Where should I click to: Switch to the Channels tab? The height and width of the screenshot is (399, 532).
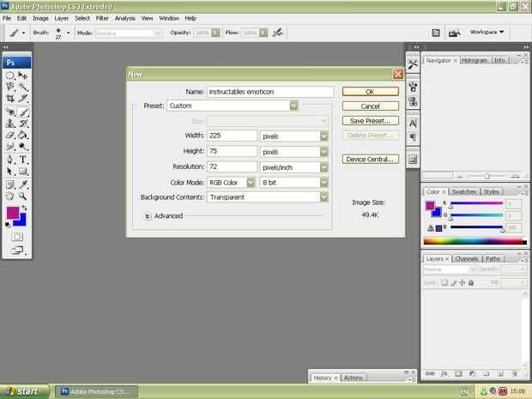click(x=467, y=258)
